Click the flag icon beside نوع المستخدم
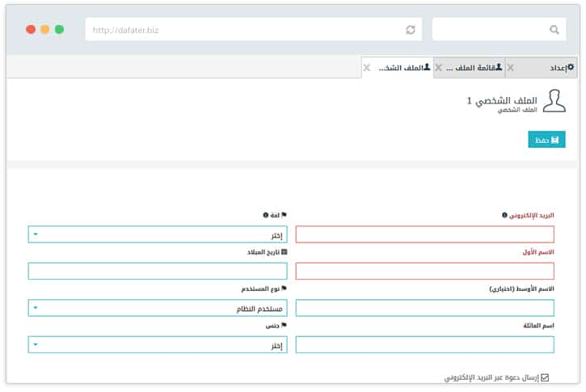This screenshot has width=586, height=392. tap(284, 289)
